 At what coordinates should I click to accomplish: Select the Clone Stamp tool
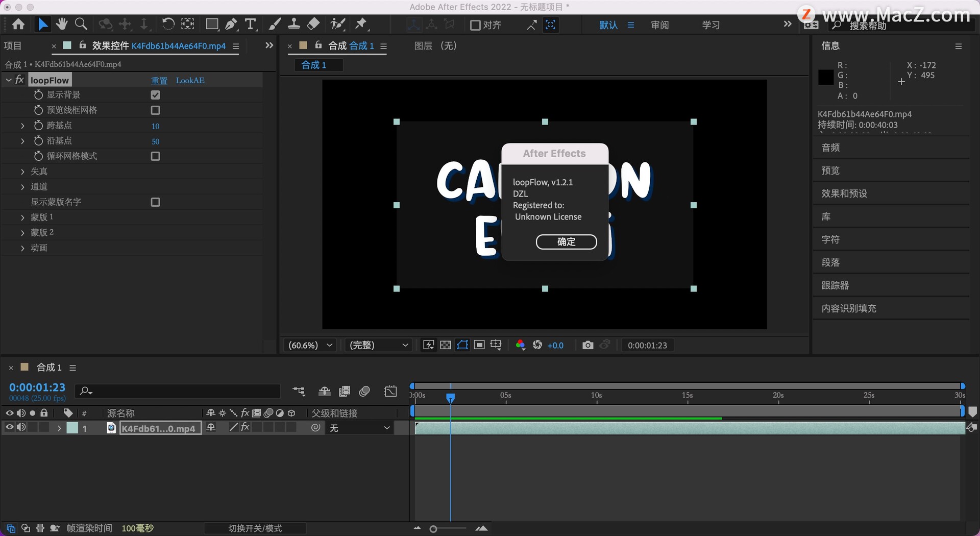tap(293, 25)
